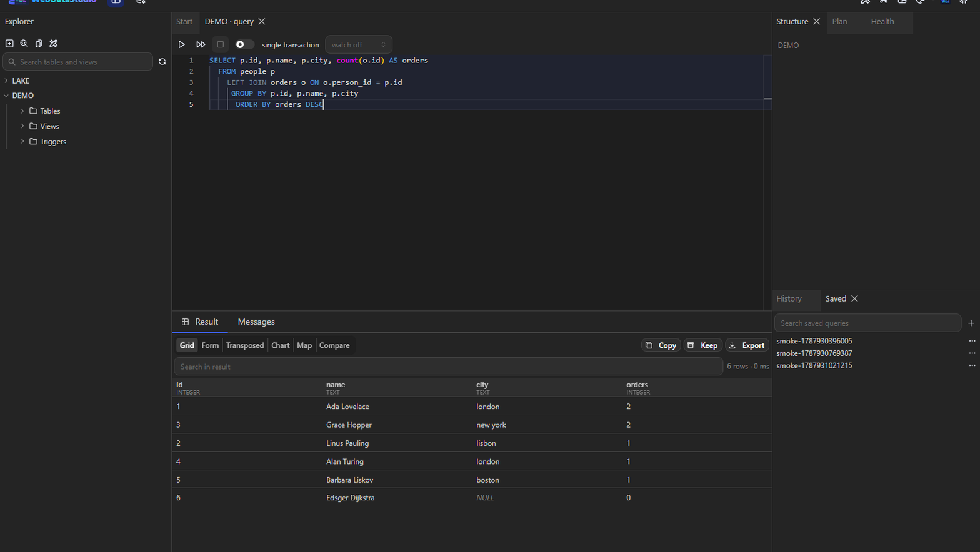
Task: Open the Result tab
Action: point(200,322)
